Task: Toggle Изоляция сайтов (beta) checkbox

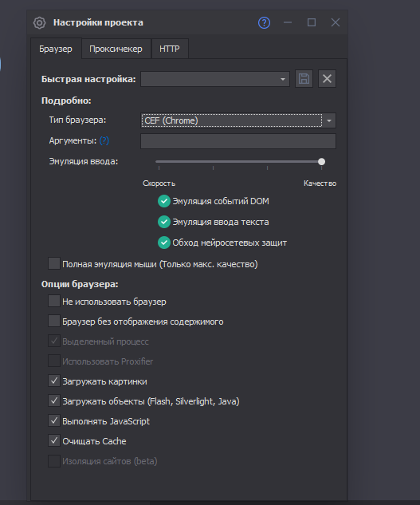Action: pyautogui.click(x=54, y=461)
